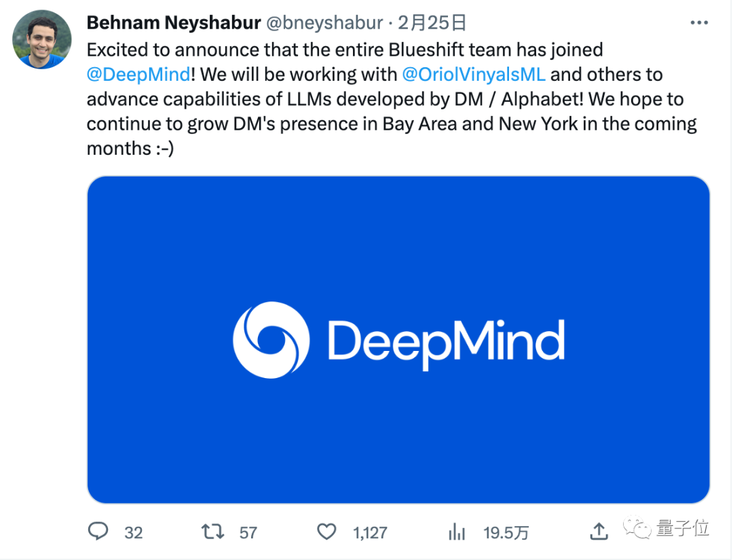Click the tweet date 2月25日
Screen dimensions: 733x560
pos(432,23)
